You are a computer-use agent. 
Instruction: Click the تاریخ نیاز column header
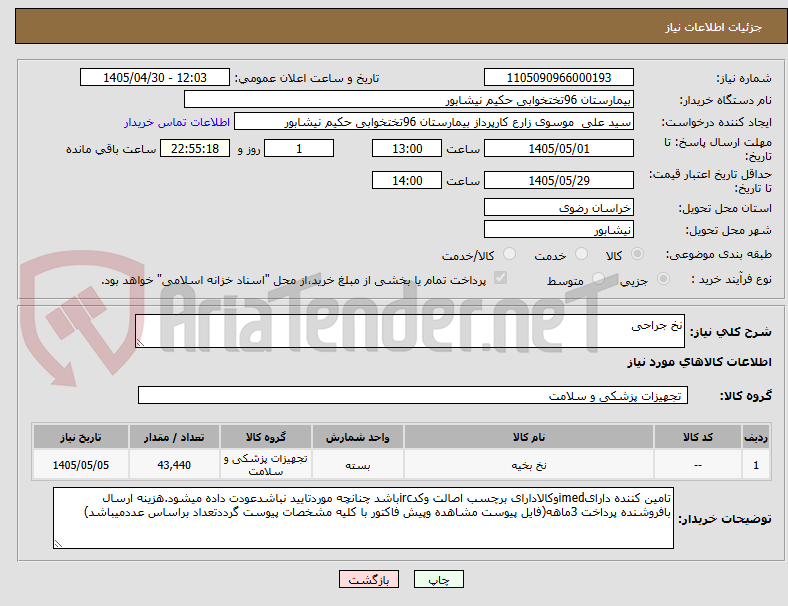coord(80,437)
